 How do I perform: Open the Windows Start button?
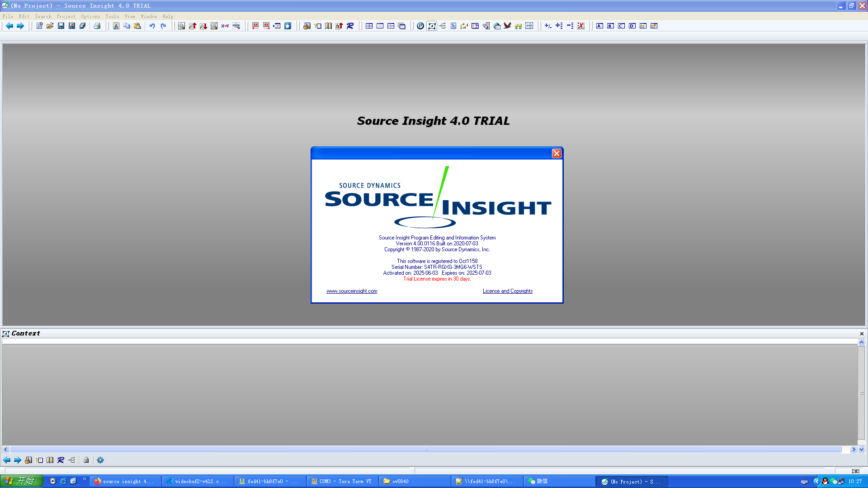click(x=22, y=481)
